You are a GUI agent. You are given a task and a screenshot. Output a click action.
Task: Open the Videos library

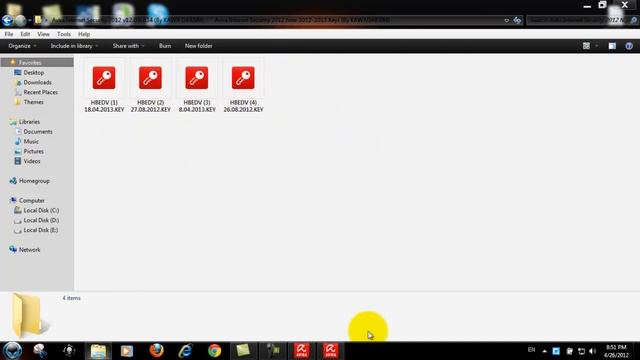(x=32, y=161)
